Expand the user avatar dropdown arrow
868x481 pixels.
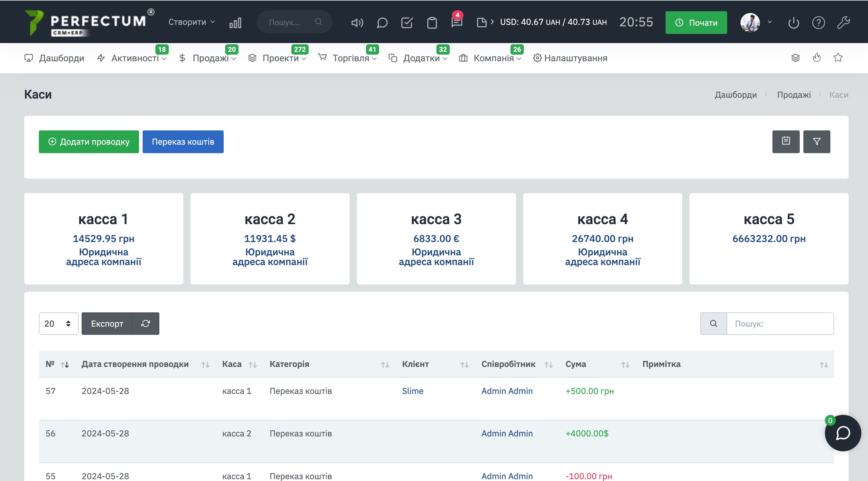tap(770, 22)
